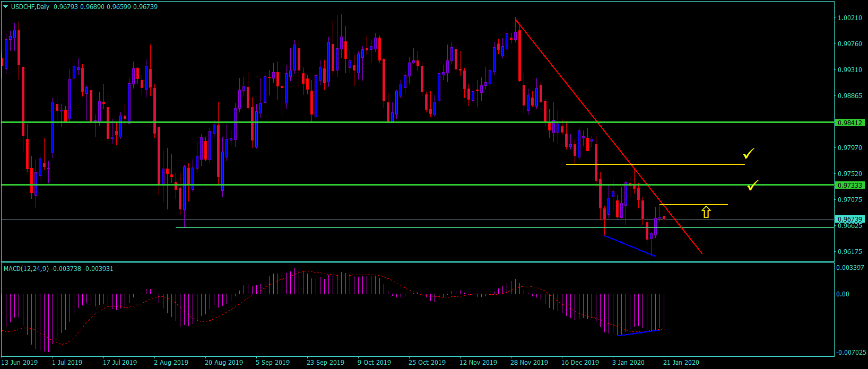Viewport: 868px width, 369px height.
Task: Select the yellow check mark beside upper yellow line
Action: tap(749, 154)
